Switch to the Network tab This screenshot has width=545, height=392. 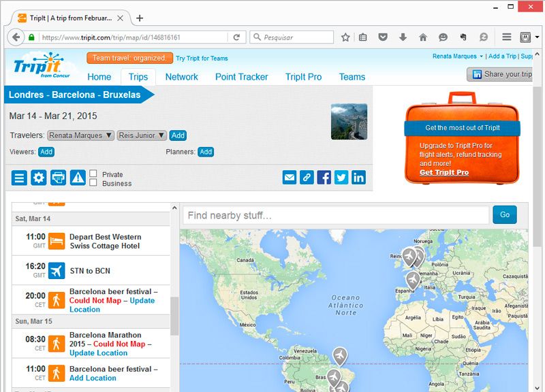pos(181,77)
